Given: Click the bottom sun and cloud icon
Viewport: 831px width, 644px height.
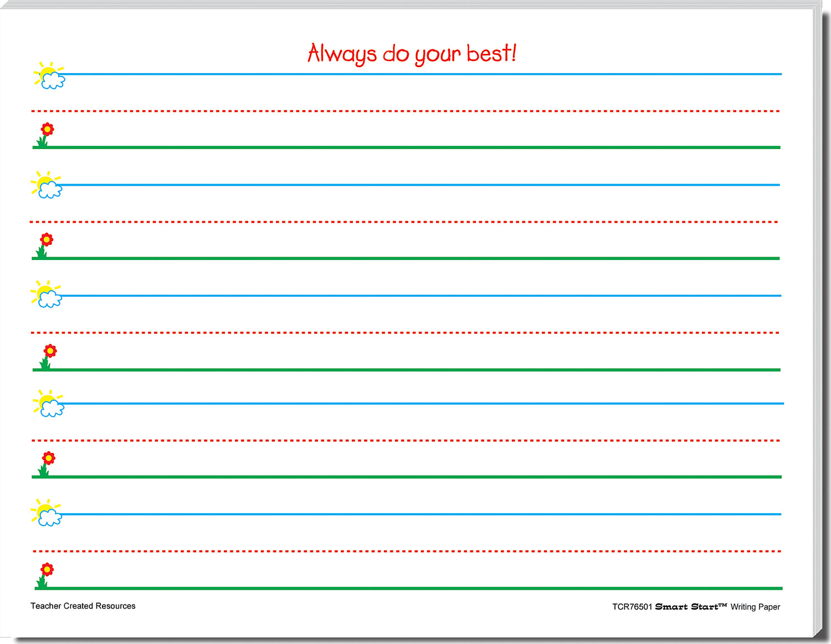Looking at the screenshot, I should [47, 513].
